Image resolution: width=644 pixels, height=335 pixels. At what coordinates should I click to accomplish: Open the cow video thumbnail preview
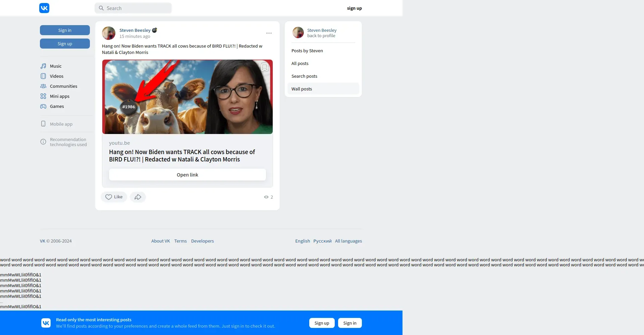click(187, 97)
